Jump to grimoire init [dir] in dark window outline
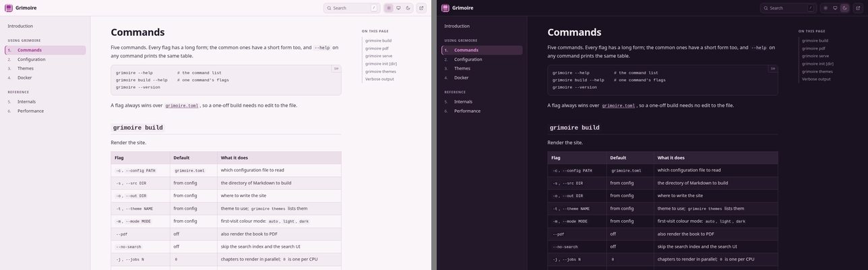This screenshot has width=868, height=270. (x=817, y=63)
